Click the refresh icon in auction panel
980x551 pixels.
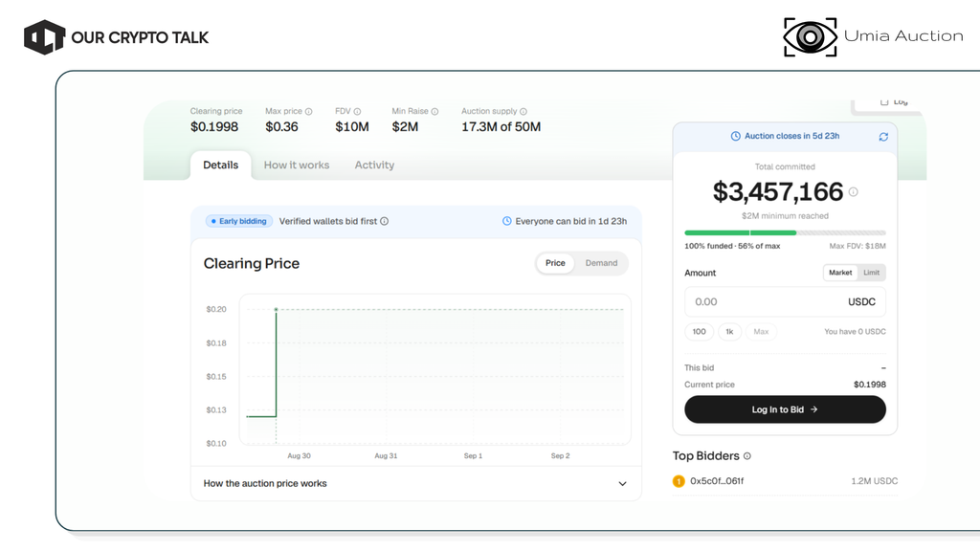pos(883,137)
